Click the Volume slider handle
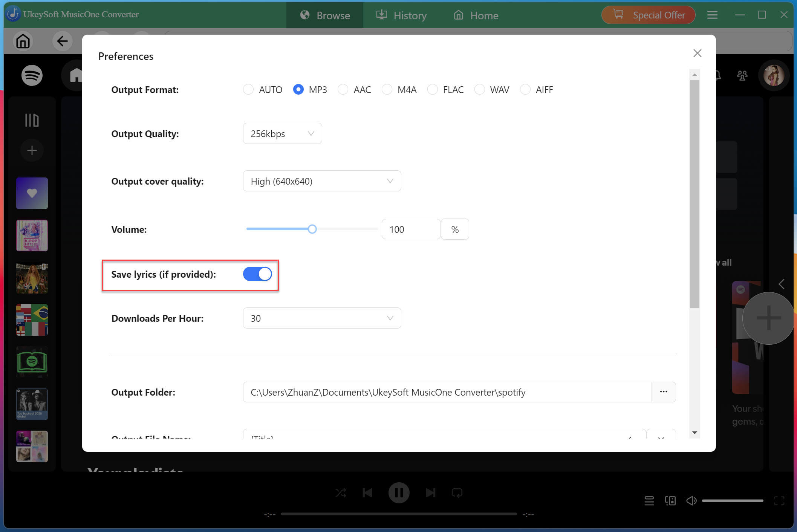 click(312, 229)
